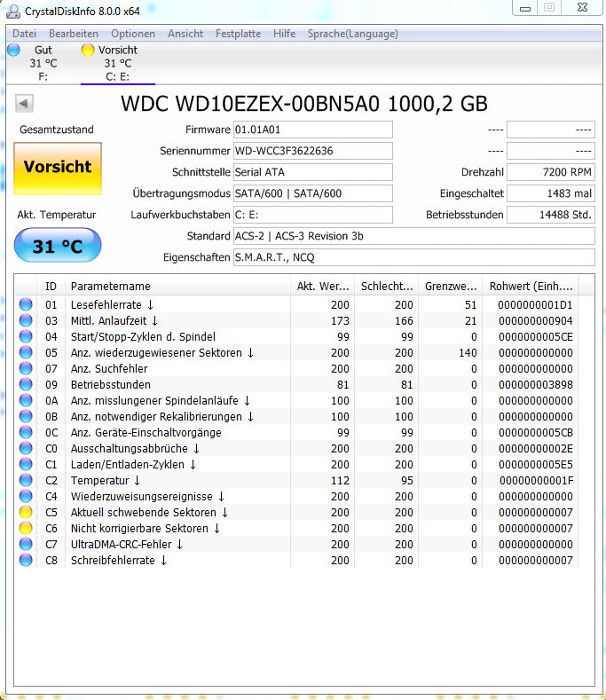The height and width of the screenshot is (700, 606).
Task: Open the Datei menu
Action: coord(24,34)
